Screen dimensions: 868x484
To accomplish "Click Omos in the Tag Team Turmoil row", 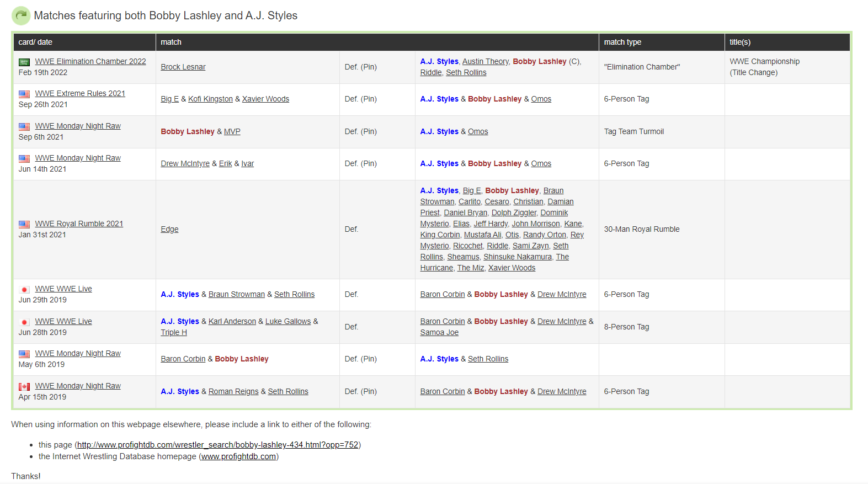I will (478, 131).
